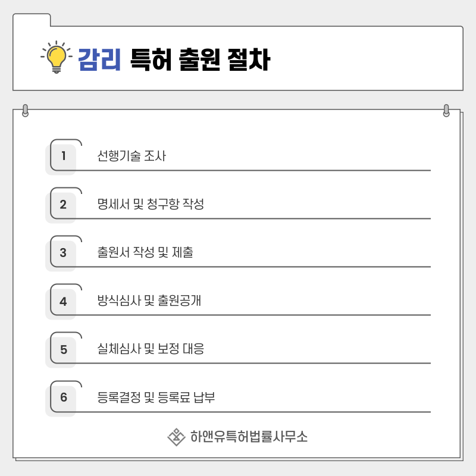
Task: Open the 선행기술 조사 step
Action: point(131,156)
